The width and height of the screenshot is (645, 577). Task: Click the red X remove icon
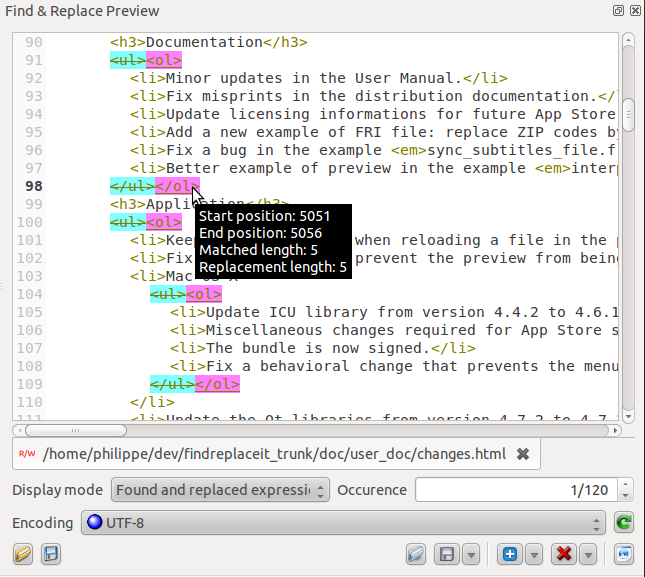coord(563,554)
